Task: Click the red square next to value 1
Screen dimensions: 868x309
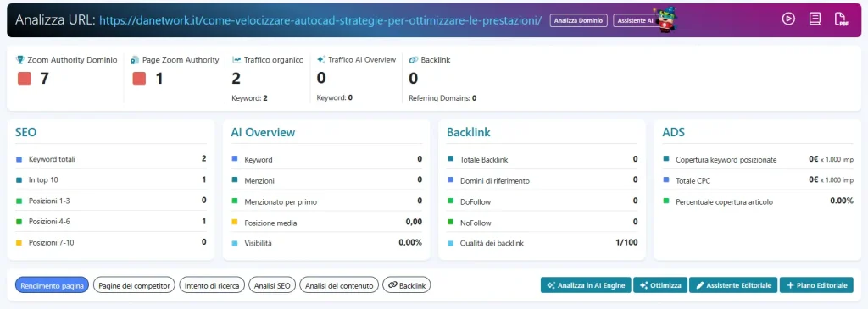Action: (x=139, y=79)
